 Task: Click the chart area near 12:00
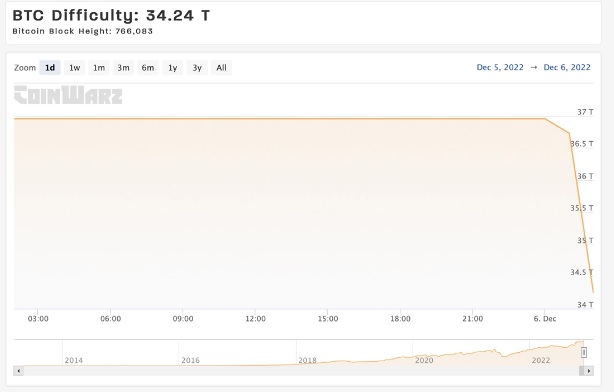(255, 213)
